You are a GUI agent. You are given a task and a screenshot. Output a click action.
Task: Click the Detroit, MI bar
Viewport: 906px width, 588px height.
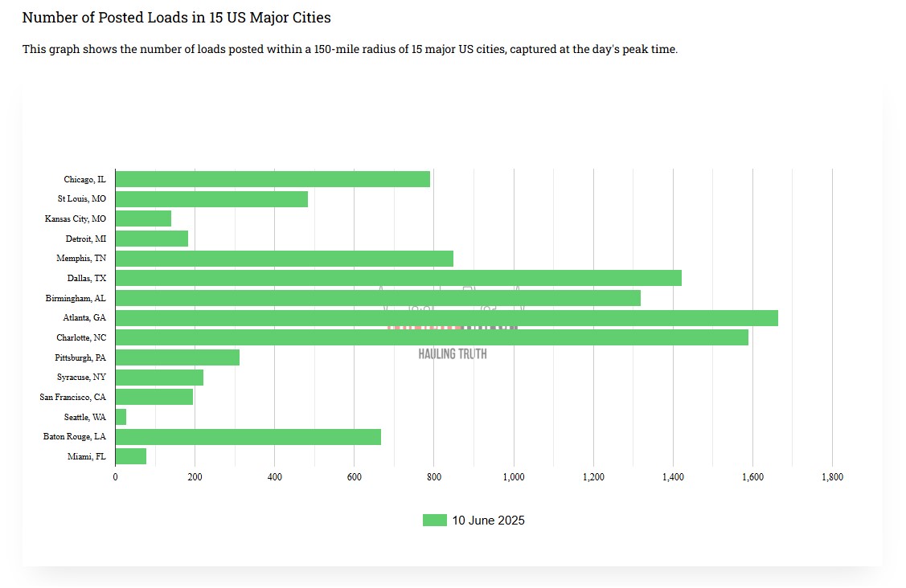click(x=152, y=239)
